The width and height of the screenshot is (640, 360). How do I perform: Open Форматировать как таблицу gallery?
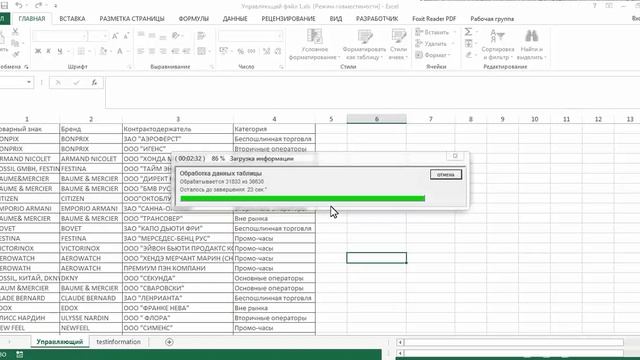[x=364, y=44]
